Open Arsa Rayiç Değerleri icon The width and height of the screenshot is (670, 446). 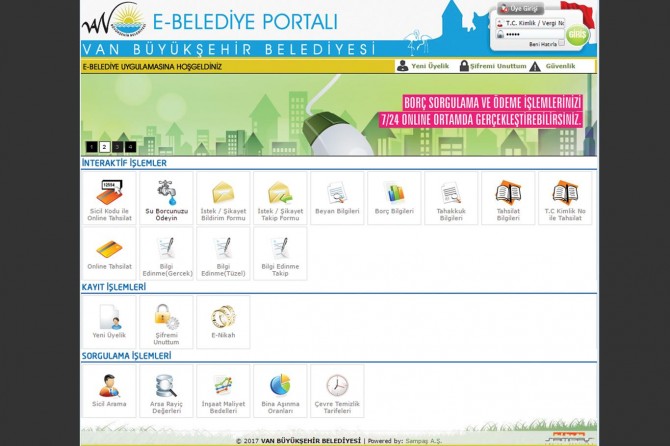coord(166,386)
